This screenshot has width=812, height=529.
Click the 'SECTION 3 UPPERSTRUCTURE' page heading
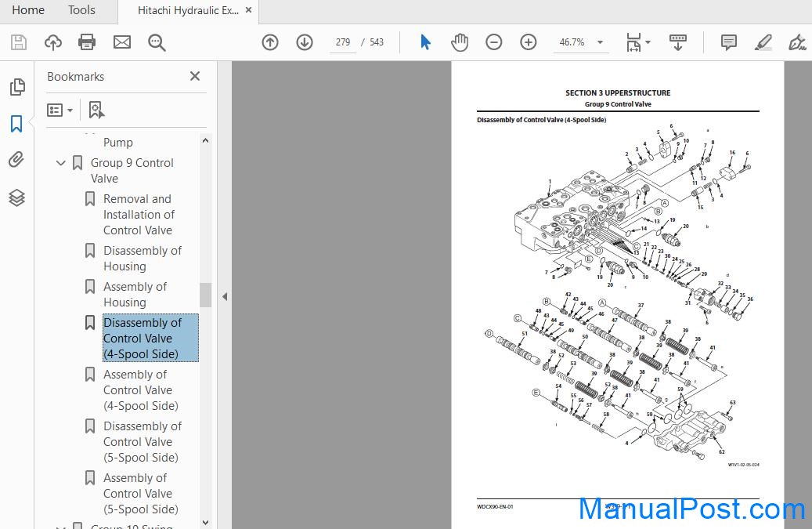[x=618, y=92]
